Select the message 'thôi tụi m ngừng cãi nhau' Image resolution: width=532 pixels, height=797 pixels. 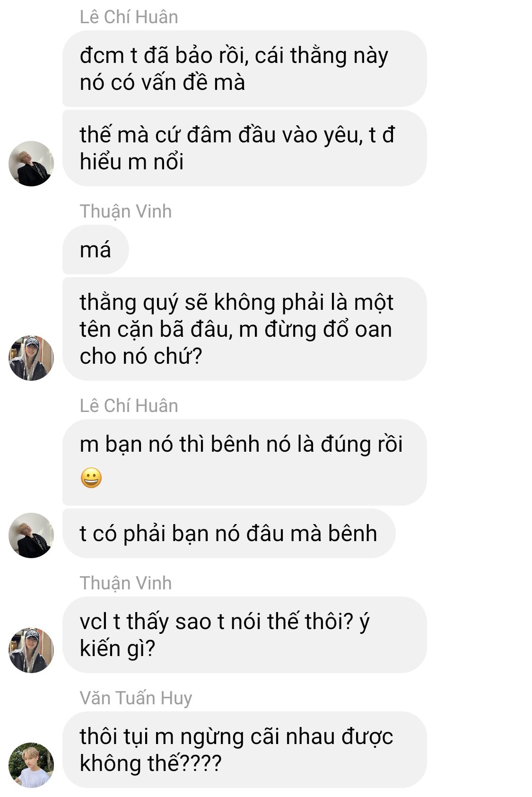(244, 750)
